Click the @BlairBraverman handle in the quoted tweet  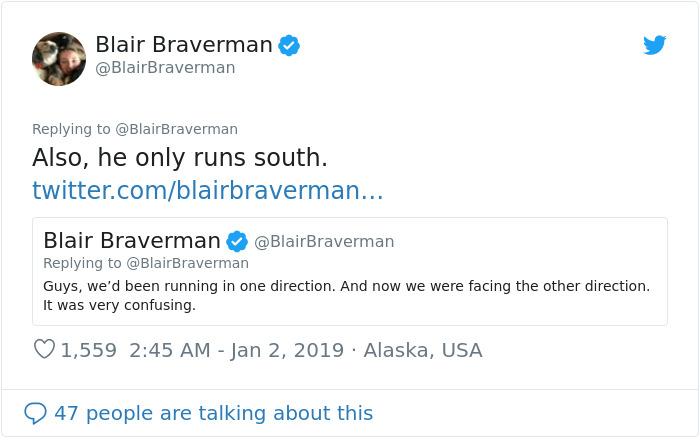pos(324,242)
